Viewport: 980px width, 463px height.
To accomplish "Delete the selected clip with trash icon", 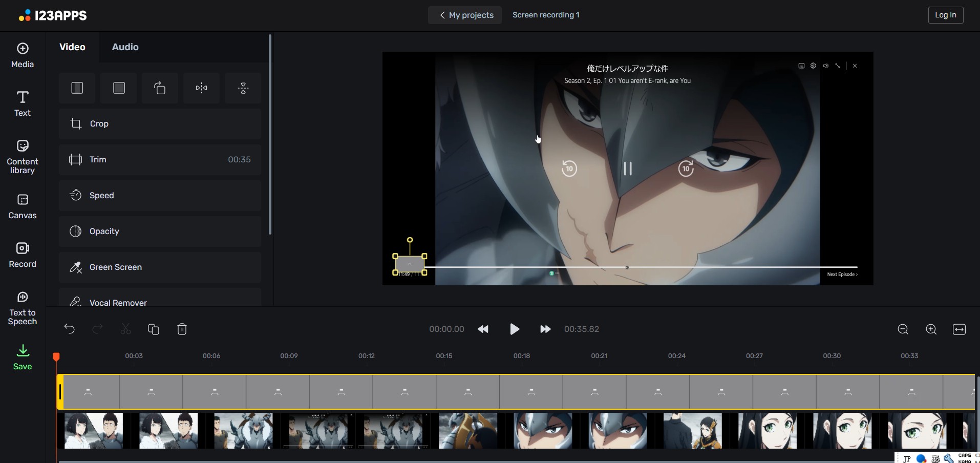I will point(182,329).
